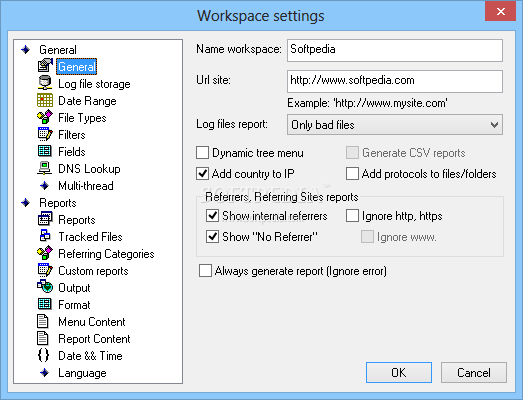Open Menu Content settings
523x400 pixels.
(x=92, y=322)
